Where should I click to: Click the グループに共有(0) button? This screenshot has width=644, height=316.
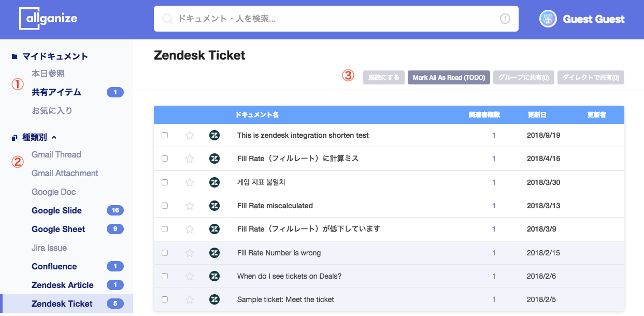[x=523, y=78]
